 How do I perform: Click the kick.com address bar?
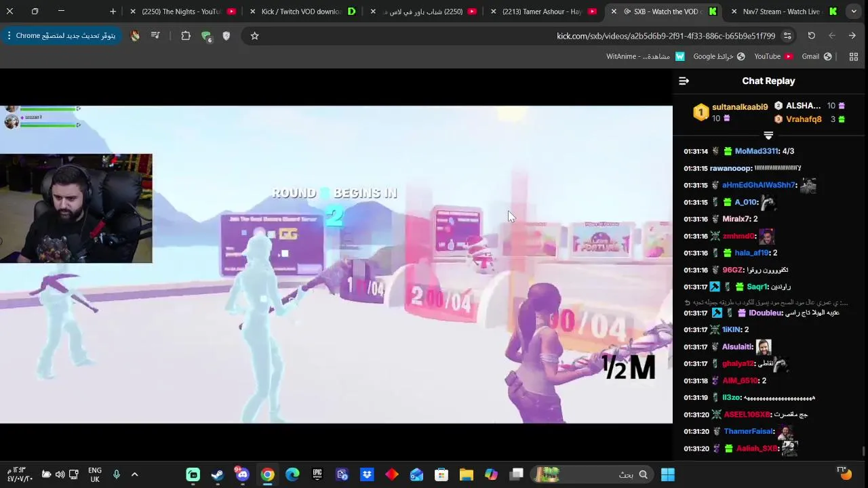point(666,36)
